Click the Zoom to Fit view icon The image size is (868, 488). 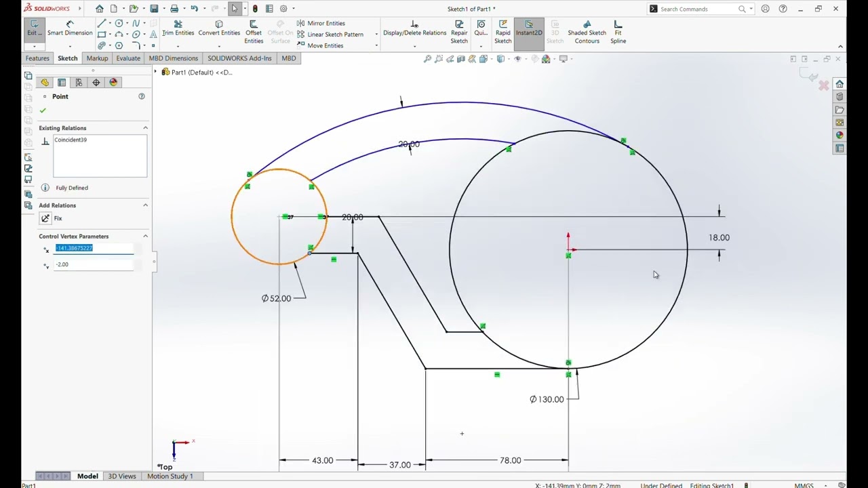click(x=428, y=59)
